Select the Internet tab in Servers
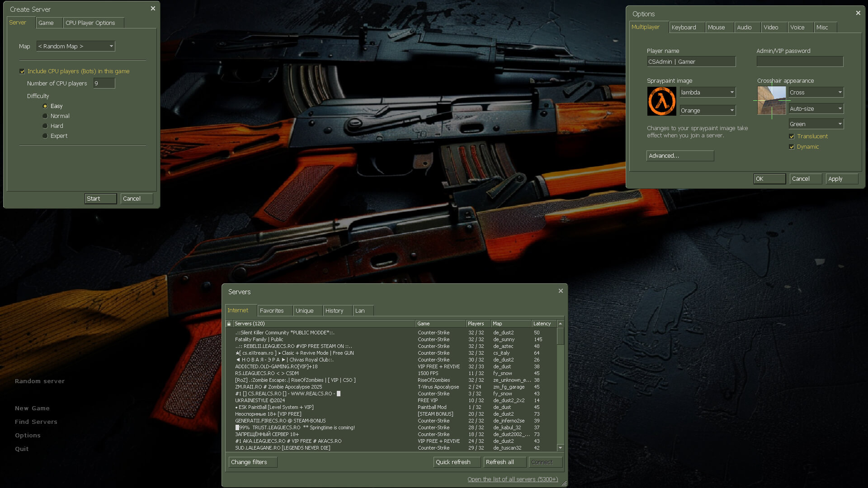Screen dimensions: 868x488 (x=241, y=310)
